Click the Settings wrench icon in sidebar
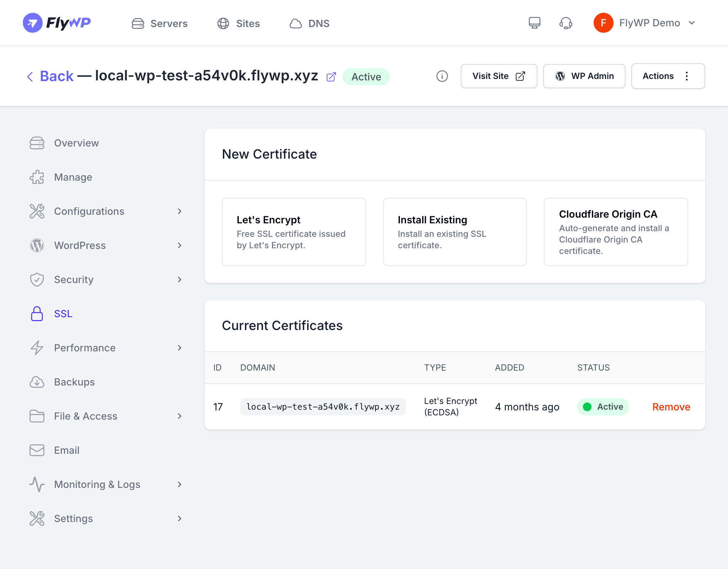Viewport: 728px width, 569px height. (x=37, y=519)
